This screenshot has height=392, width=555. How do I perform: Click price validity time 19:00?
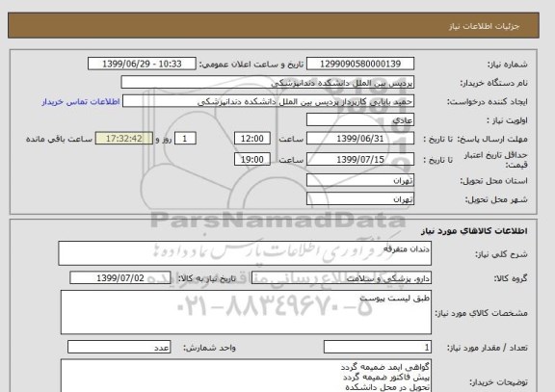(x=252, y=159)
